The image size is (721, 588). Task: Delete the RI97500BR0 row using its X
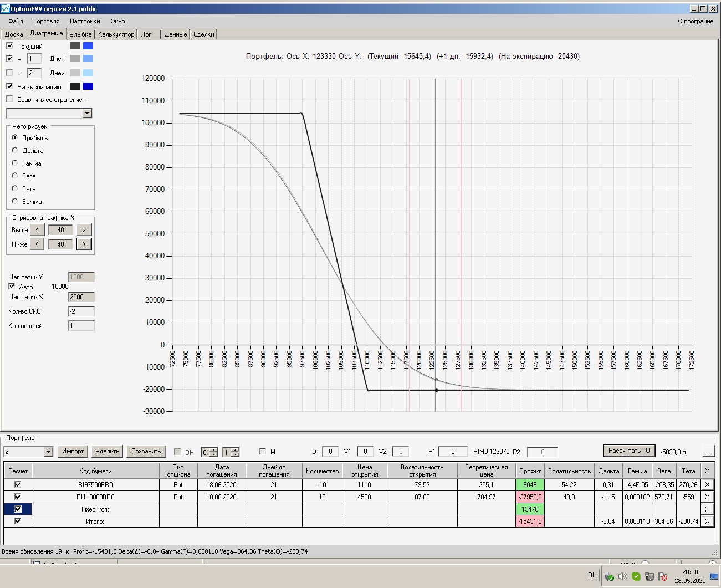point(707,484)
